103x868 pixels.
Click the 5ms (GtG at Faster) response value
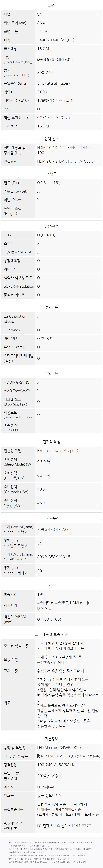coord(53,83)
